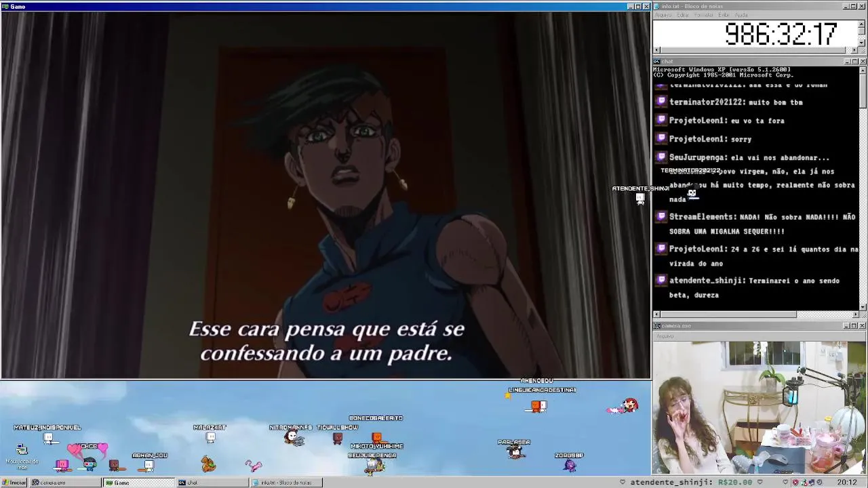Click Twitch badge beside ProjetoLeon1 sorry
868x488 pixels.
[x=662, y=138]
